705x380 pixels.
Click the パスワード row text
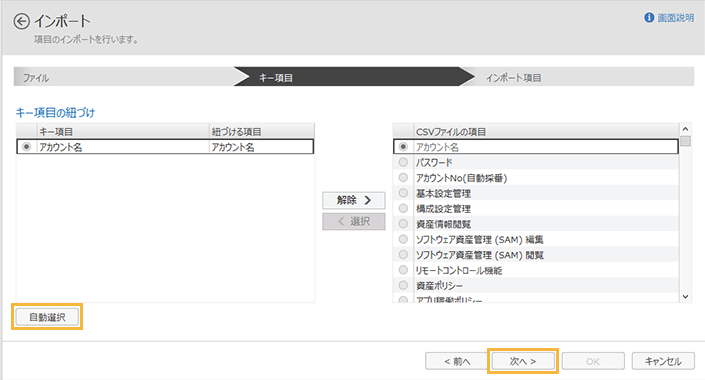tap(434, 162)
